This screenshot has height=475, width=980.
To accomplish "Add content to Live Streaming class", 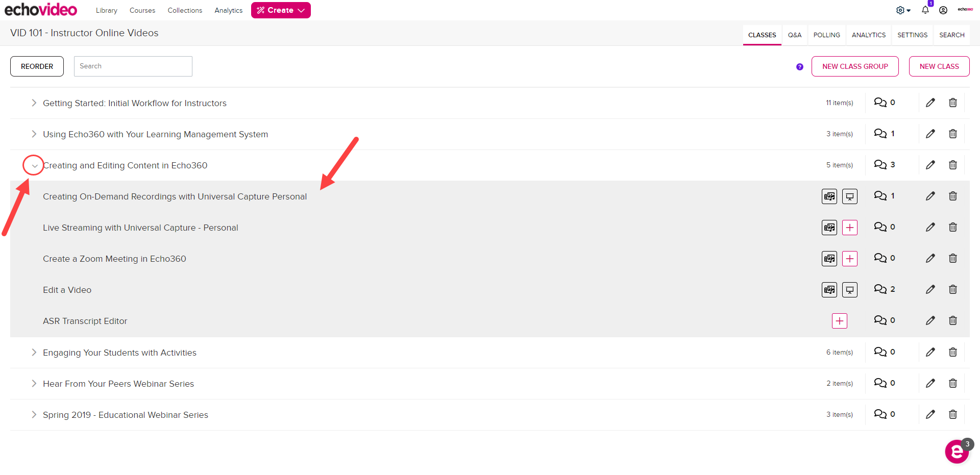I will tap(850, 228).
